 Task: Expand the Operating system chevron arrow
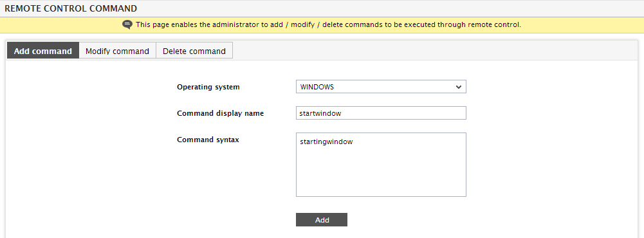pos(459,87)
